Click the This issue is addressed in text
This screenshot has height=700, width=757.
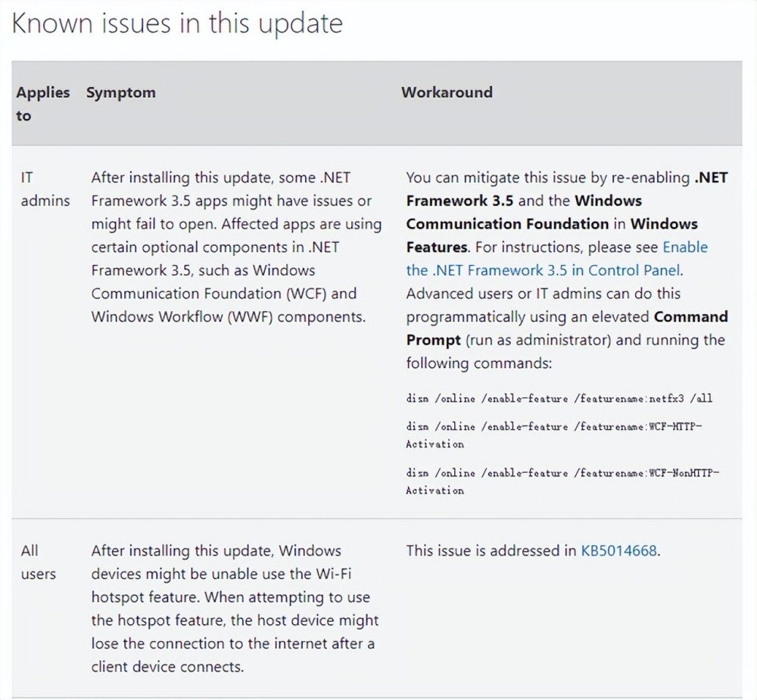click(x=491, y=551)
